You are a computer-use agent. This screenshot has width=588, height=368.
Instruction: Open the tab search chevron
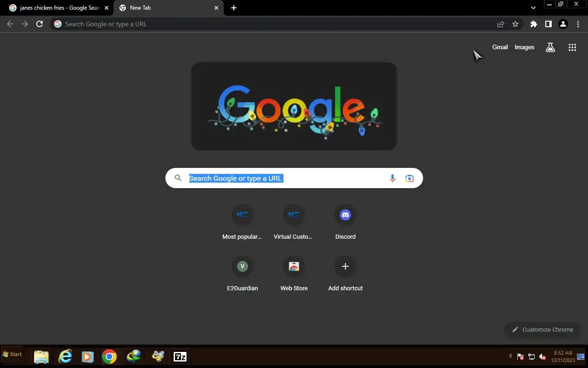(x=533, y=8)
